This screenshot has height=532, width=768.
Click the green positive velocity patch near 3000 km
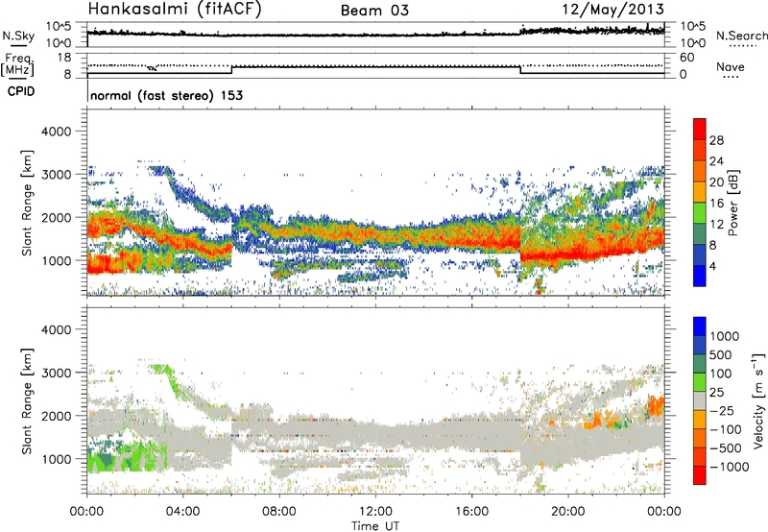pos(161,369)
